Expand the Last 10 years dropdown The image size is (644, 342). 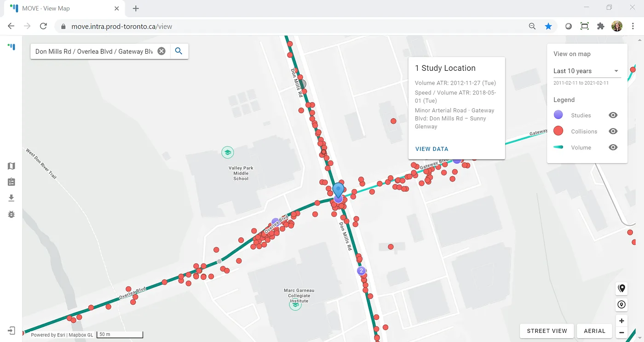tap(586, 71)
